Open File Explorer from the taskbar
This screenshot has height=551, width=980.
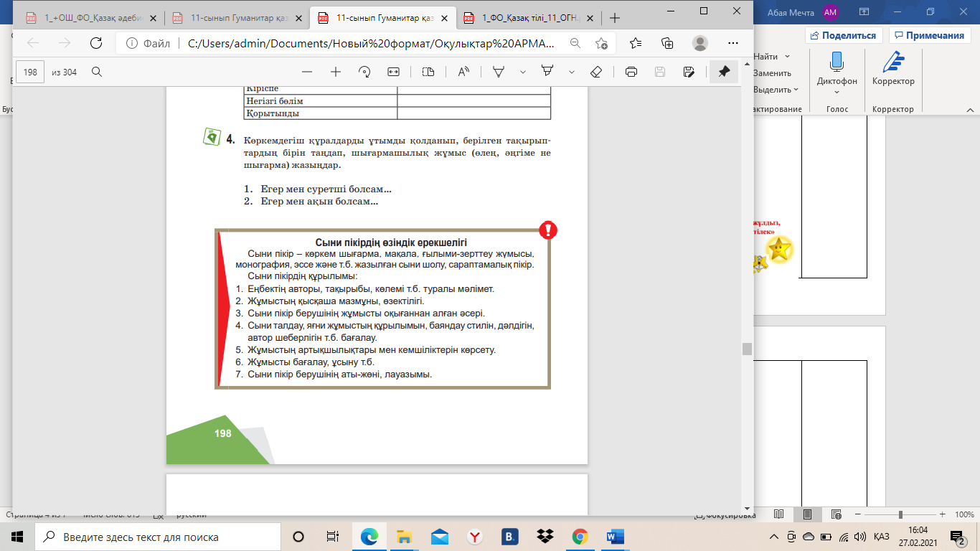(405, 537)
